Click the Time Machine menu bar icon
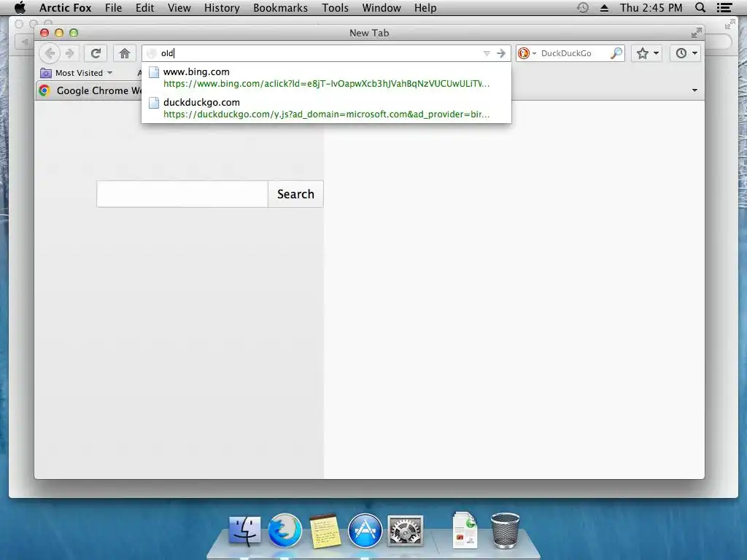The image size is (747, 560). pyautogui.click(x=583, y=7)
